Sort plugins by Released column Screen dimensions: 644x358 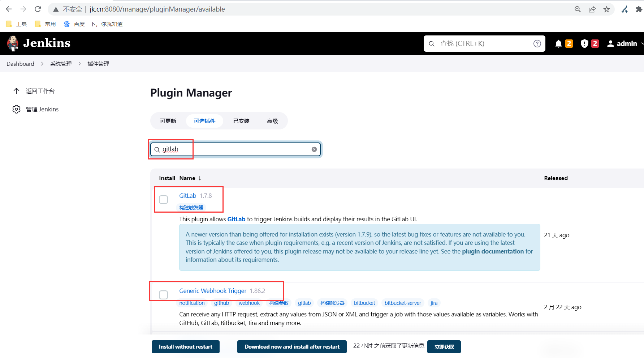[x=556, y=178]
